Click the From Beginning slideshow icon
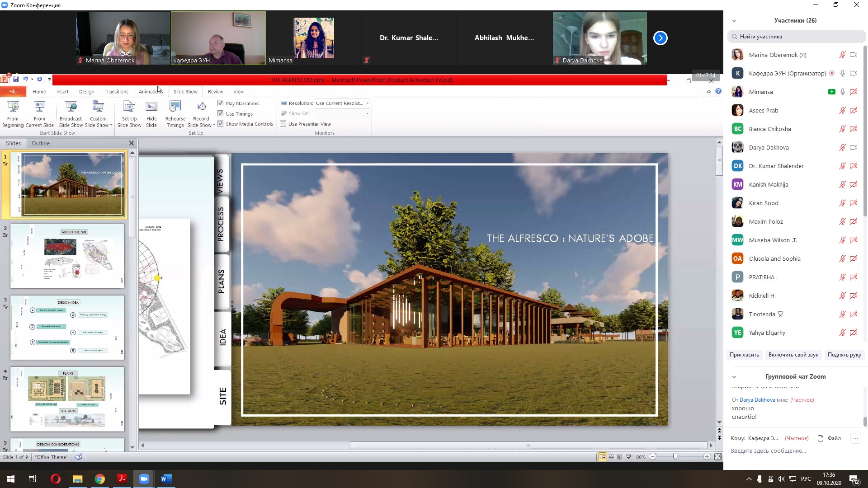Viewport: 868px width, 488px height. tap(13, 107)
